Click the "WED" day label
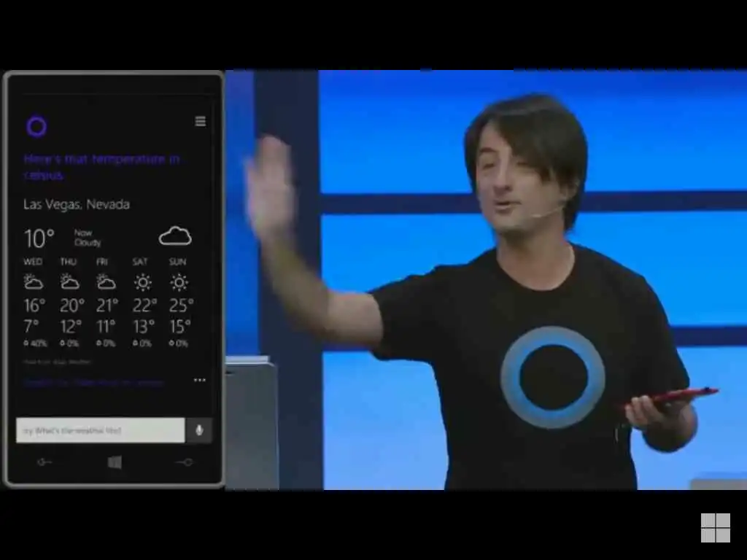This screenshot has height=560, width=747. [x=33, y=262]
